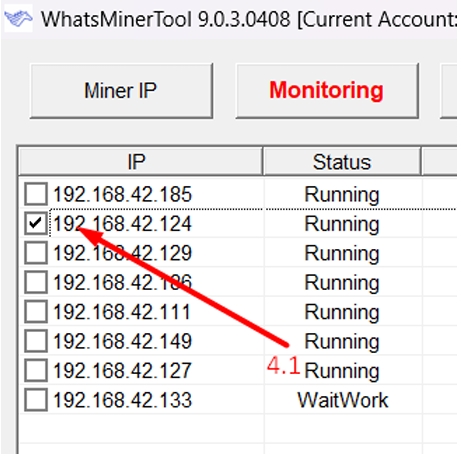Check the box for 192.168.42.127
Image resolution: width=461 pixels, height=459 pixels.
[36, 370]
